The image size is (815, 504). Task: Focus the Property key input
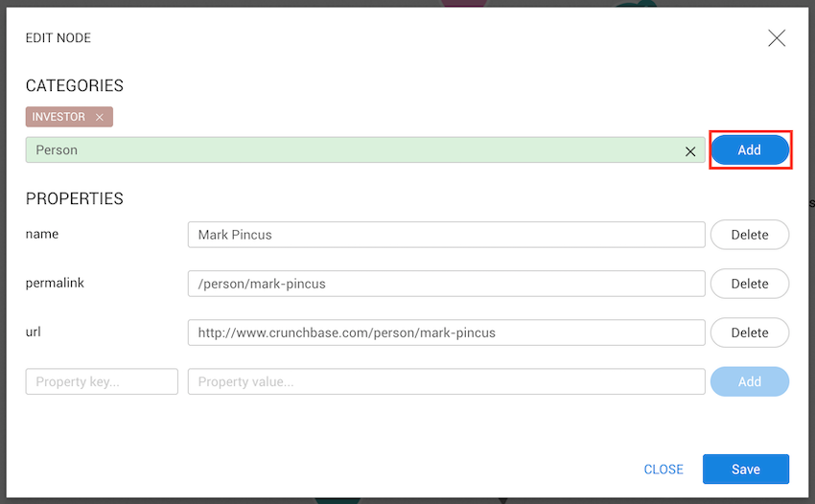[x=102, y=381]
